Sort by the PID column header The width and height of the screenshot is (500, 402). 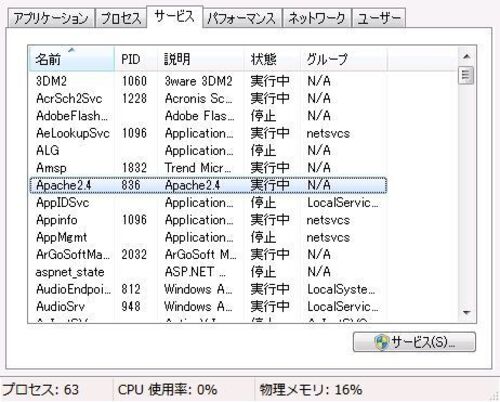tap(136, 59)
